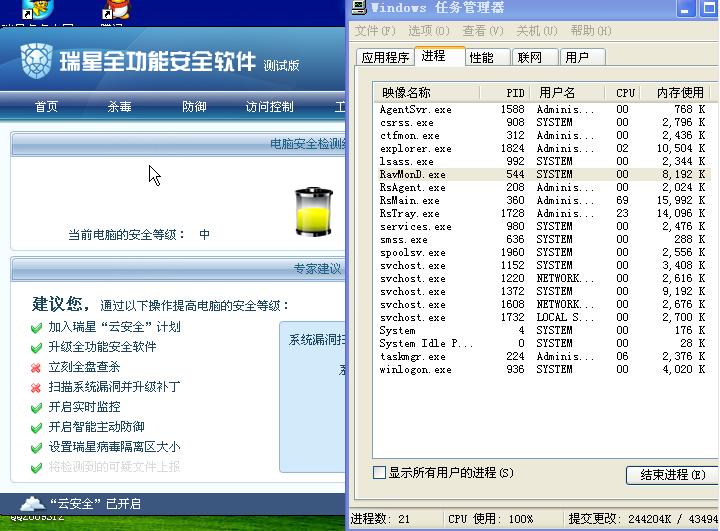
Task: Click the 云安全已开启 status text
Action: tap(95, 504)
